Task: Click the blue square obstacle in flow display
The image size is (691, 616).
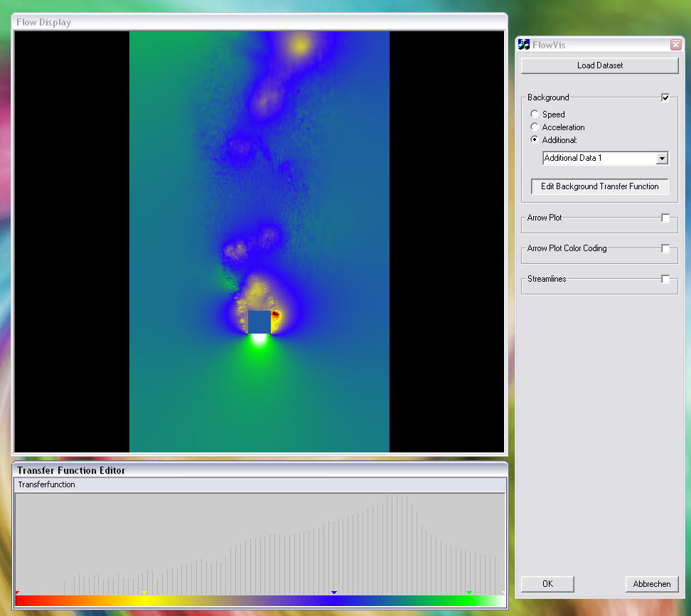Action: pyautogui.click(x=259, y=322)
